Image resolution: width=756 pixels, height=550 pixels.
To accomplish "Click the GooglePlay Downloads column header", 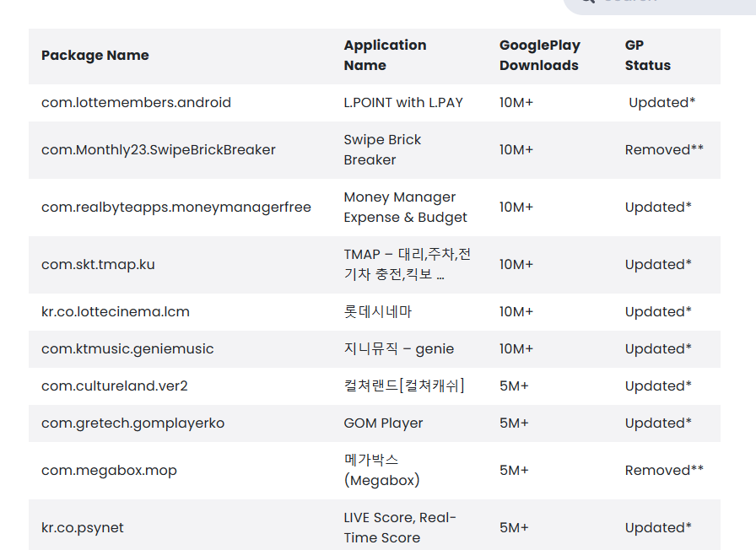I will 539,56.
